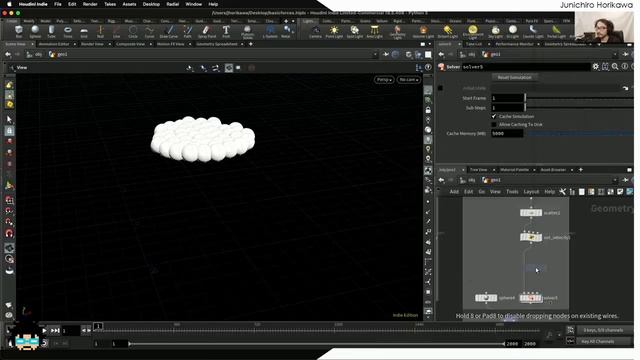The image size is (640, 360).
Task: Select the Line shelf tool
Action: pyautogui.click(x=117, y=31)
